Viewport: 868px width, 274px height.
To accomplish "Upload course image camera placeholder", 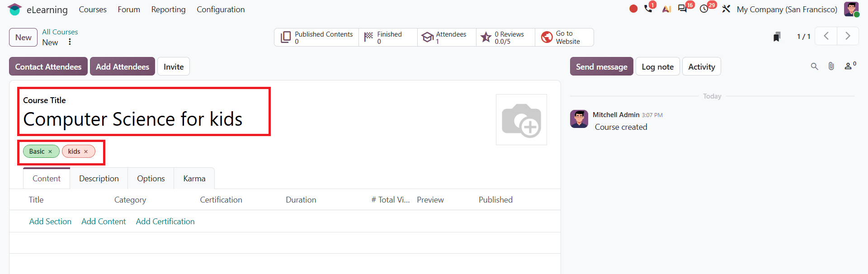I will point(521,119).
